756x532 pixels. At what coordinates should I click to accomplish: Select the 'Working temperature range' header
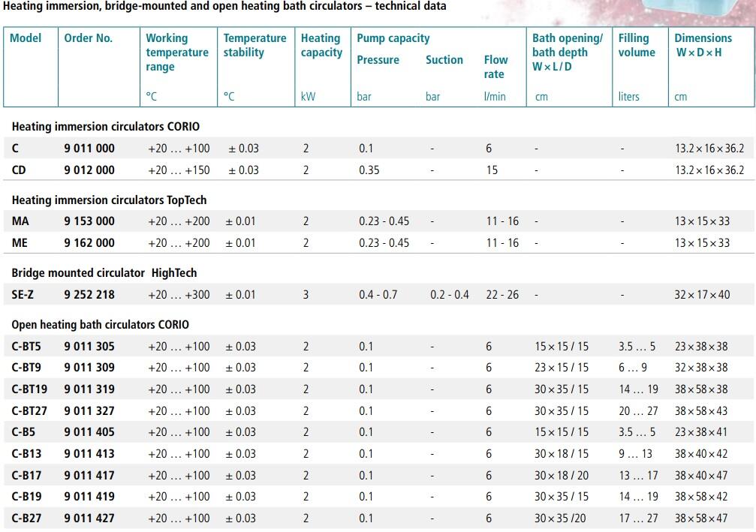177,53
